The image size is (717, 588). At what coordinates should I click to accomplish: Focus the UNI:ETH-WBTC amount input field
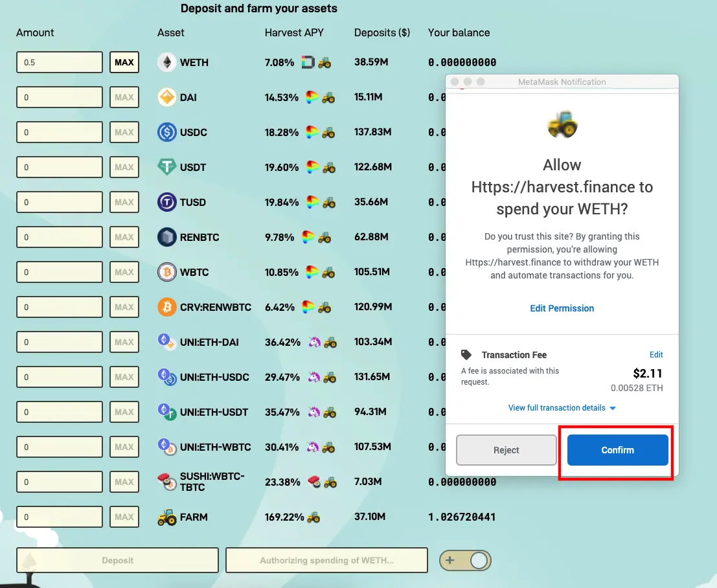point(60,447)
